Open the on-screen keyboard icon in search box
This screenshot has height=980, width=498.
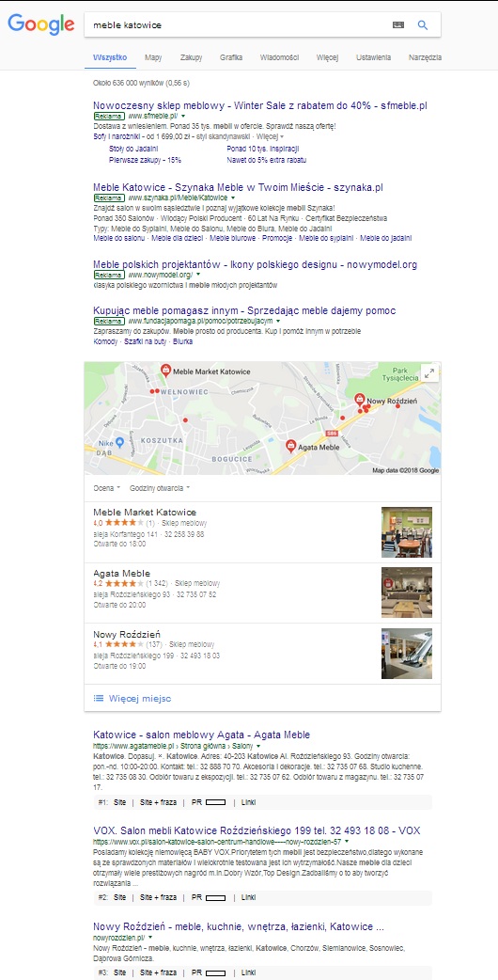(x=398, y=25)
